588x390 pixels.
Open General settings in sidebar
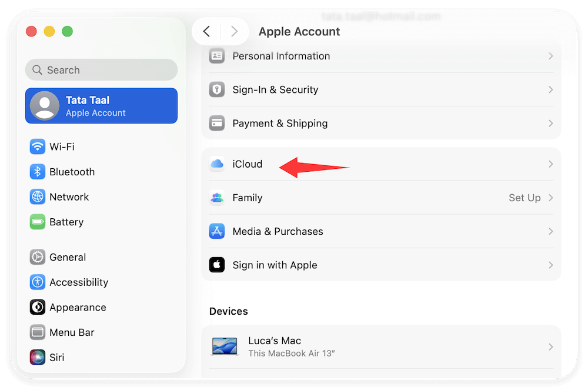pos(68,257)
